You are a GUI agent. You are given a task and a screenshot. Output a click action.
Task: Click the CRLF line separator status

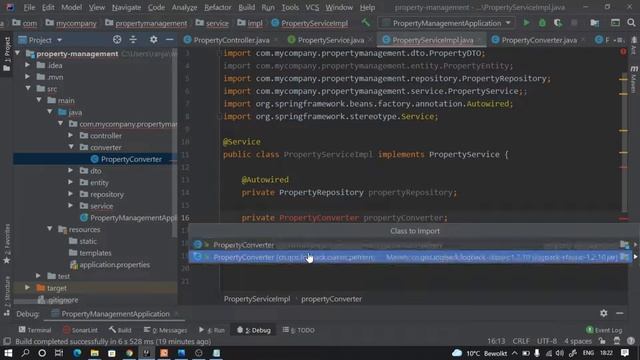pos(521,341)
